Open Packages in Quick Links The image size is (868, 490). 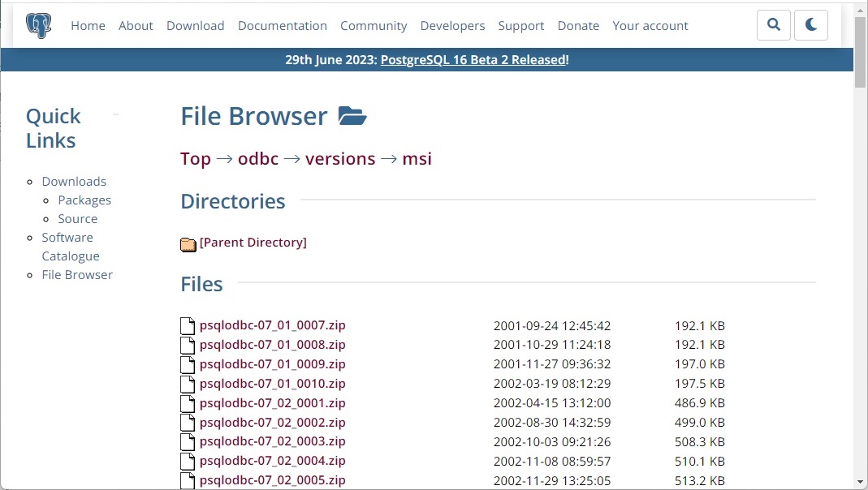(x=84, y=200)
